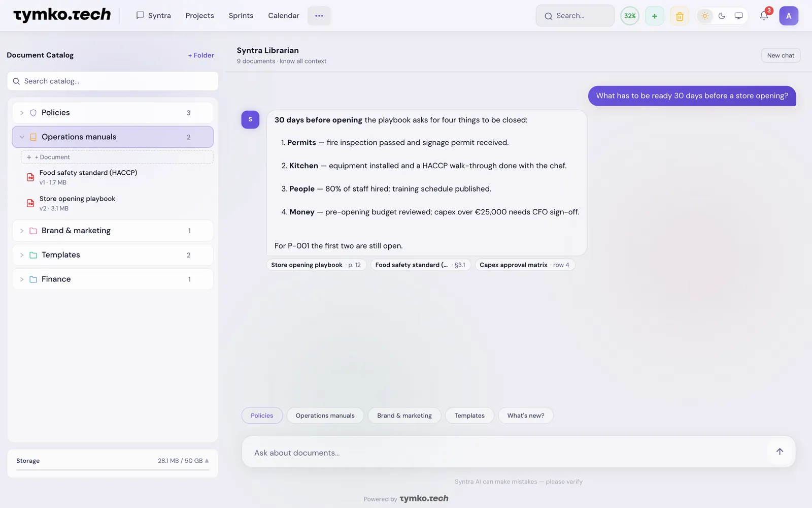Select the Brand & marketing suggestion chip

pyautogui.click(x=404, y=416)
